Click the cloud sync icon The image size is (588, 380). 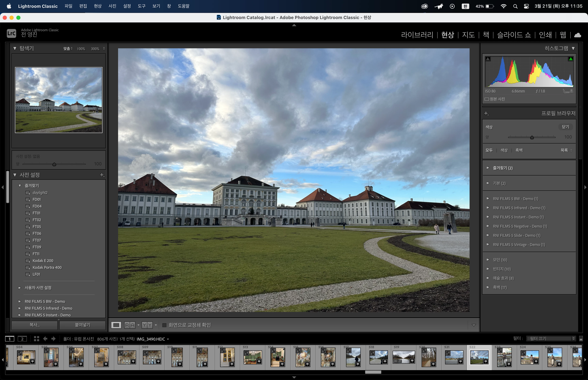(x=577, y=35)
